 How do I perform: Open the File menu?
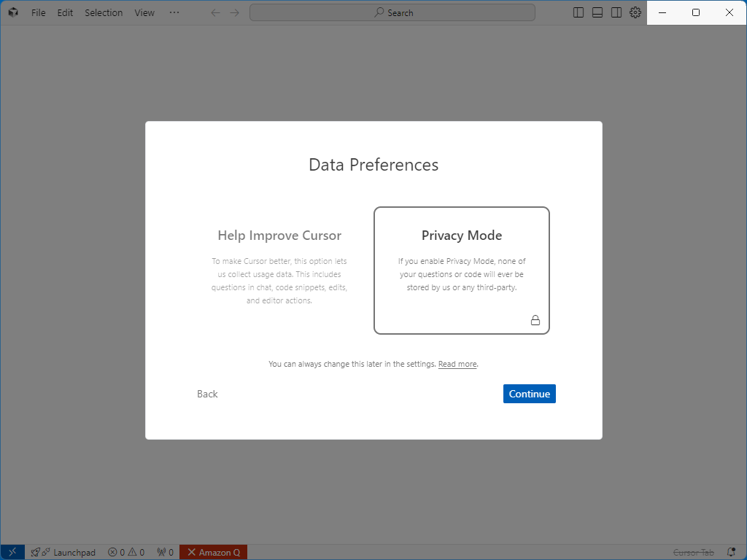[x=38, y=12]
